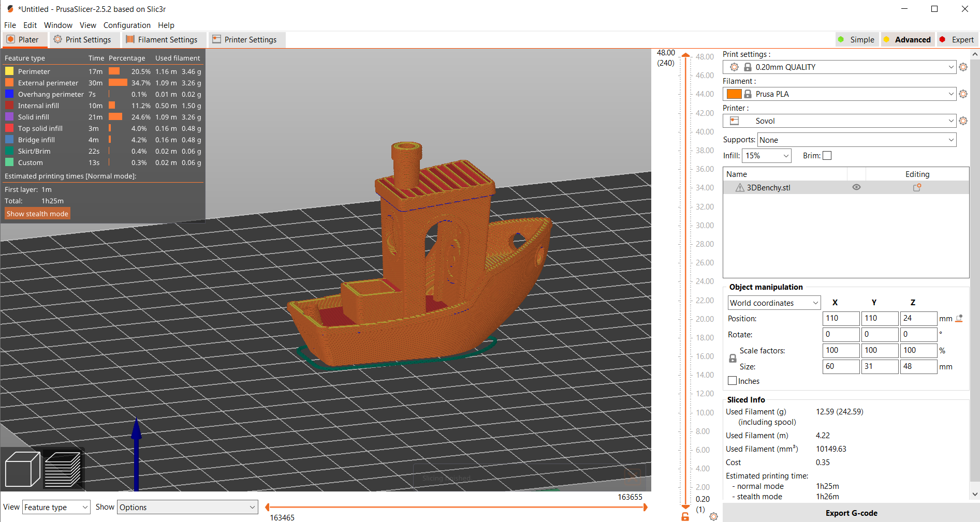Image resolution: width=980 pixels, height=522 pixels.
Task: Click the filament orange color swatch
Action: (734, 94)
